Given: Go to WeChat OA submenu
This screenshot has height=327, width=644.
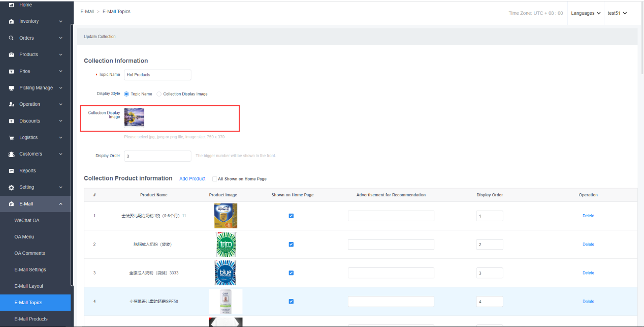Looking at the screenshot, I should [x=27, y=220].
